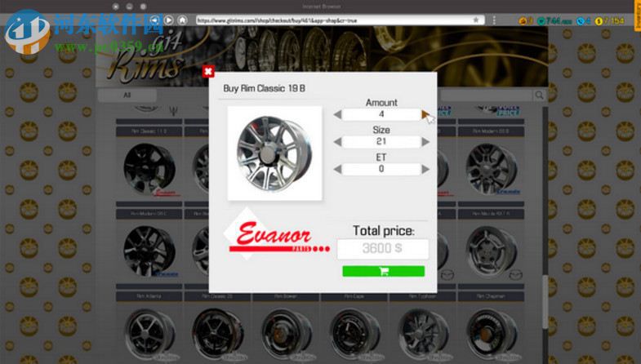641x364 pixels.
Task: Decrease the ET offset with left arrow
Action: click(x=337, y=169)
